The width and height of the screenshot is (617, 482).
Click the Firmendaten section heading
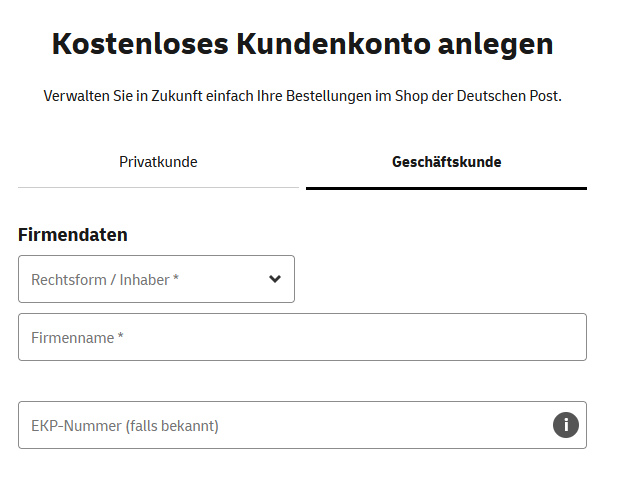(x=73, y=235)
